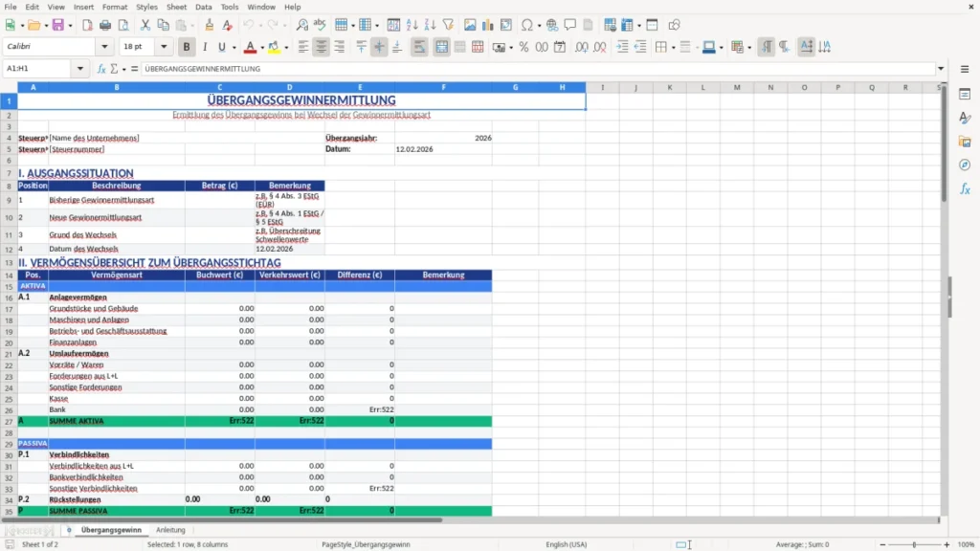
Task: Click the zoom out minus button
Action: [882, 544]
